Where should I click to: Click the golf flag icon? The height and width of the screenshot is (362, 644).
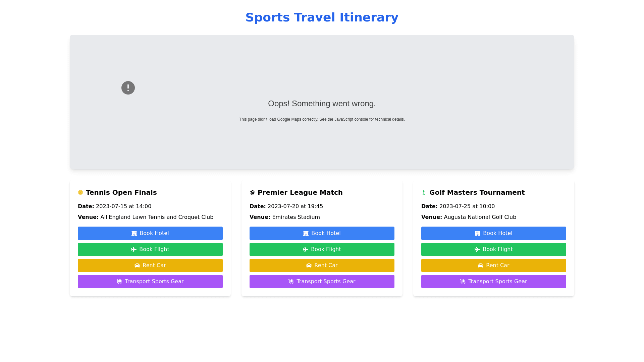click(424, 192)
